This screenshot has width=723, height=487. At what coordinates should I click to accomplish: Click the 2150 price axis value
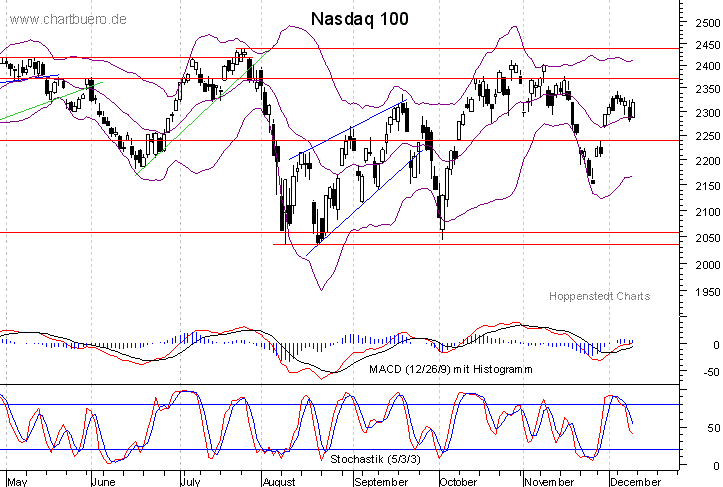click(707, 185)
